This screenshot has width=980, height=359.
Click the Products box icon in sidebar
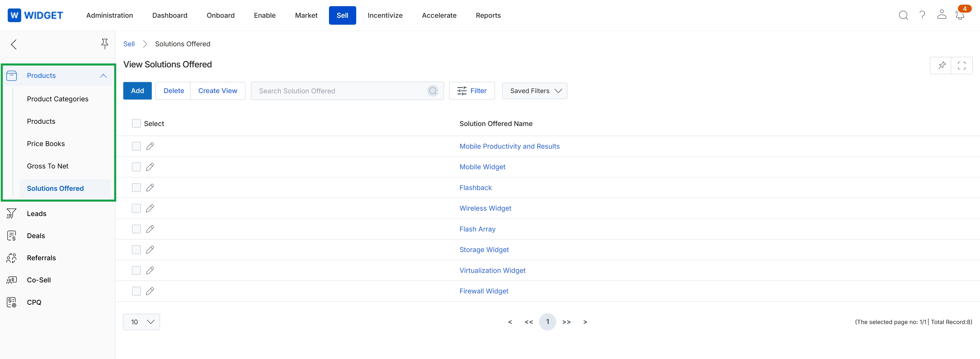click(x=11, y=75)
